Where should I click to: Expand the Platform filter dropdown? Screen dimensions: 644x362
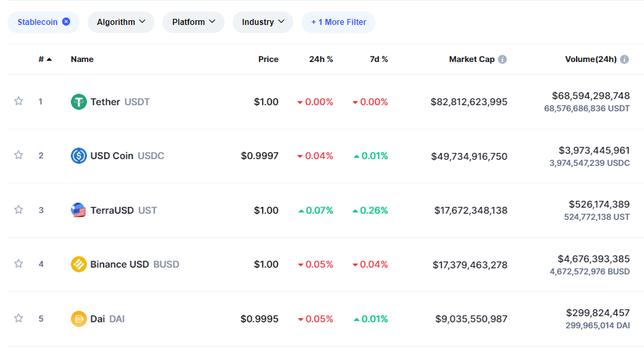click(194, 22)
